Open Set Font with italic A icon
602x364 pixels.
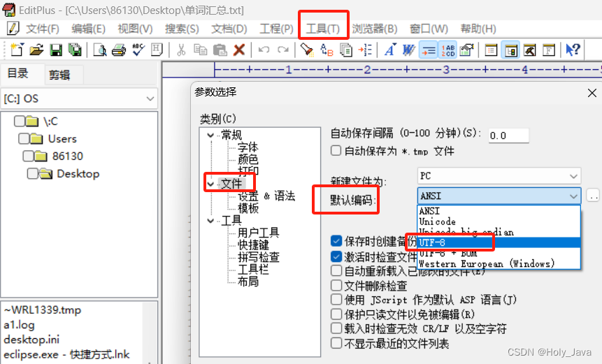pos(389,50)
